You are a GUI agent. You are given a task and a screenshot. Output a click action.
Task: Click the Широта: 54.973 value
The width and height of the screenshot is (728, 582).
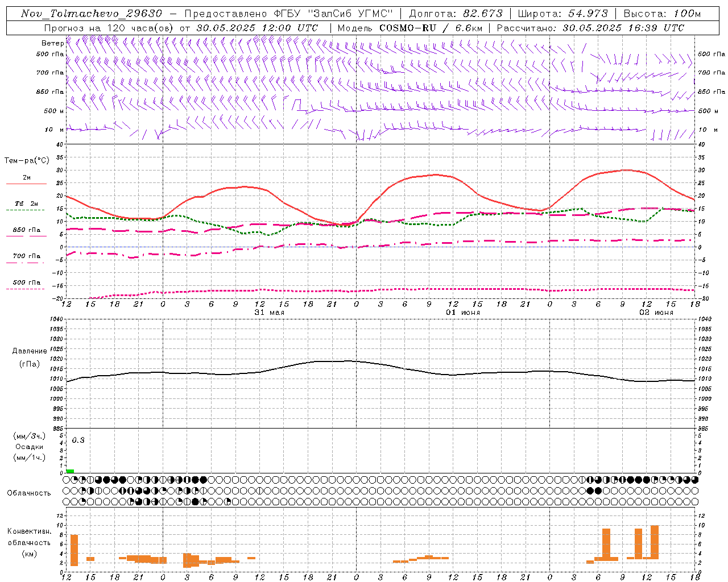point(563,14)
